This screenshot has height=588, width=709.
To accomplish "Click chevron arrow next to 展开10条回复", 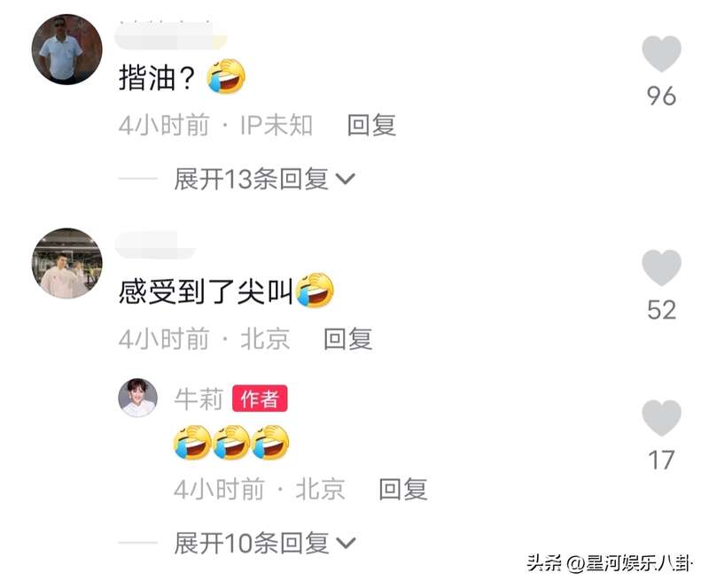I will (x=346, y=543).
